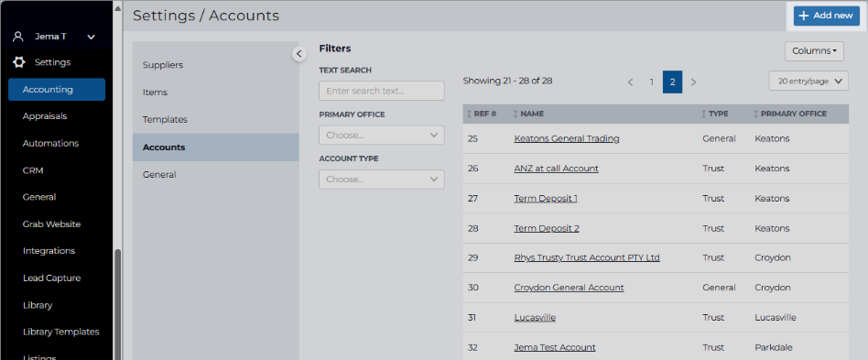Click the sidebar vertical scrollbar thumb
This screenshot has height=360, width=868.
pyautogui.click(x=117, y=305)
